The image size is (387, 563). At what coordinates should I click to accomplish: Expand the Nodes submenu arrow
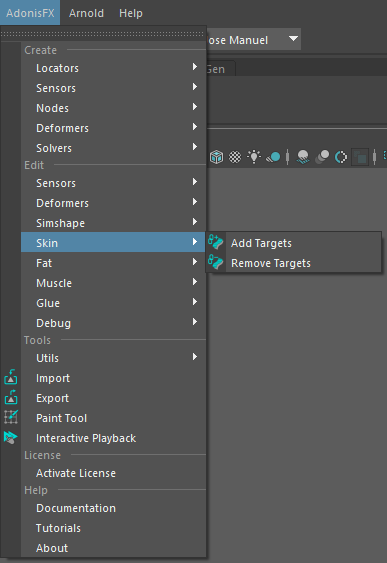coord(195,107)
